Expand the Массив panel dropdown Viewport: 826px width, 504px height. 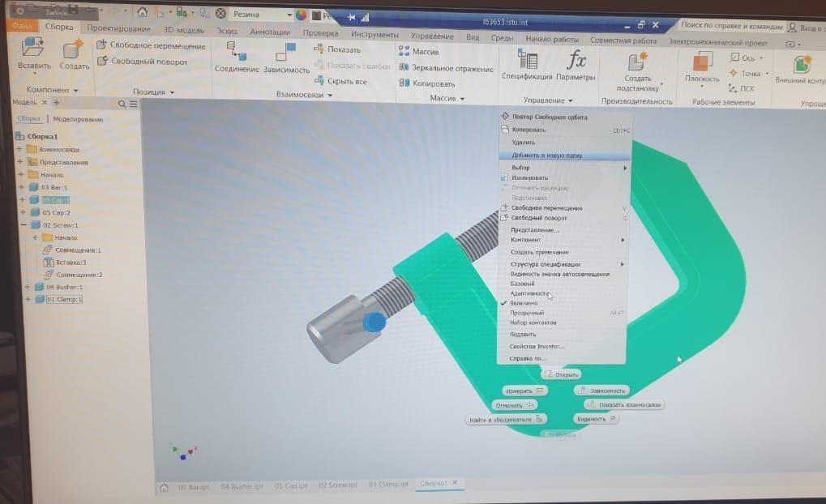462,99
